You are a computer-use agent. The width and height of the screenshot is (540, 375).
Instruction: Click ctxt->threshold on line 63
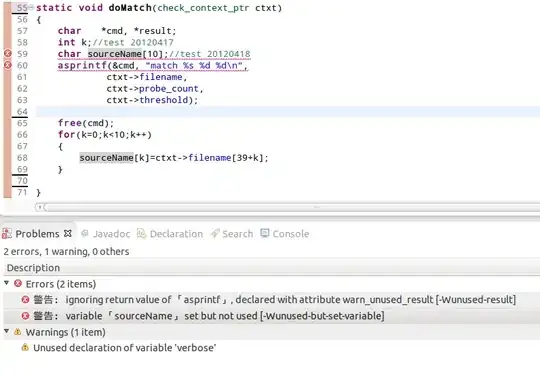pos(152,100)
